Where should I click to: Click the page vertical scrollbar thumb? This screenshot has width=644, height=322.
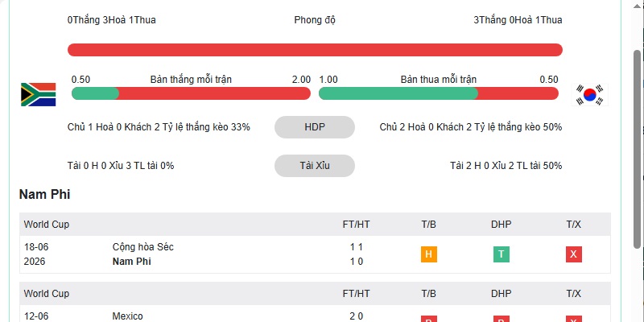coord(637,149)
